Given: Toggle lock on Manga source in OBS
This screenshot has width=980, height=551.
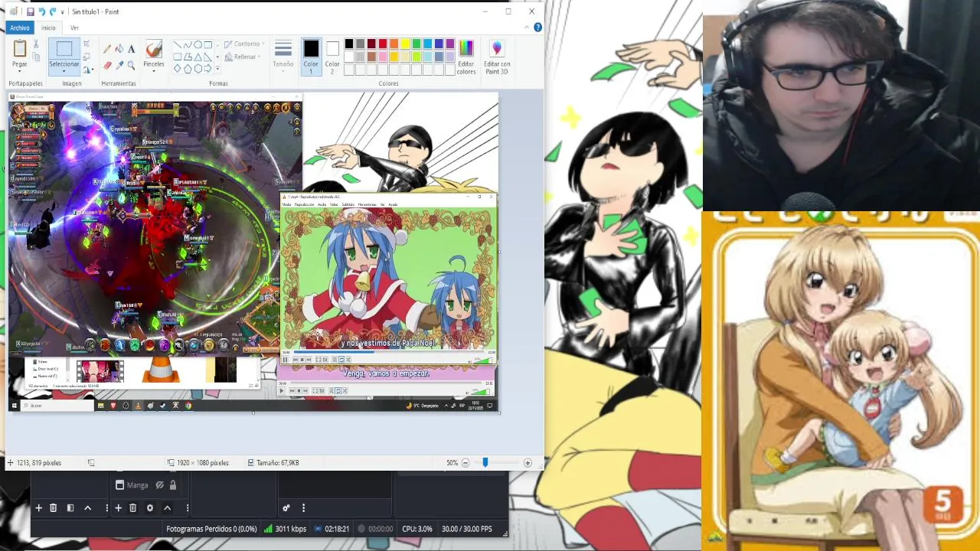Looking at the screenshot, I should [x=173, y=485].
